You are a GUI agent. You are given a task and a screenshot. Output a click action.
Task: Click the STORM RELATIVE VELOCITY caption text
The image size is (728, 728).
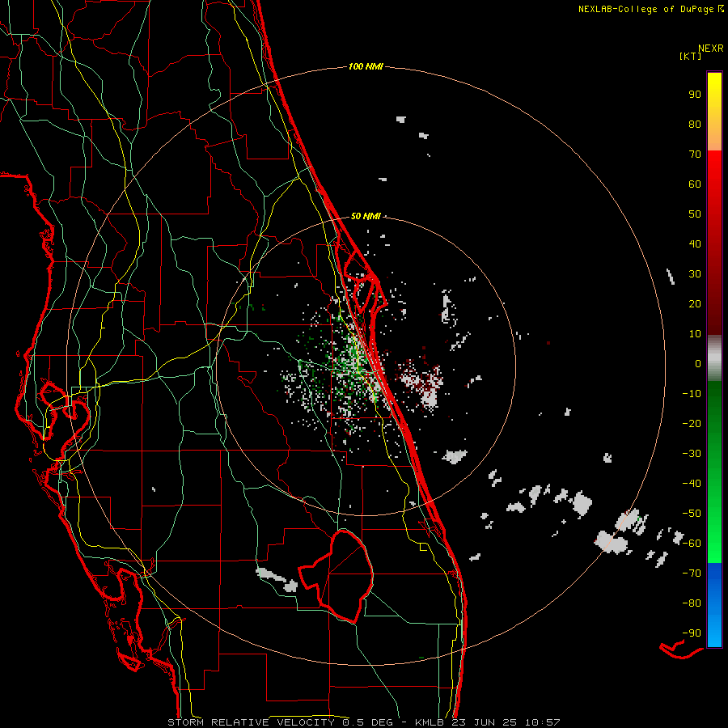click(x=251, y=722)
